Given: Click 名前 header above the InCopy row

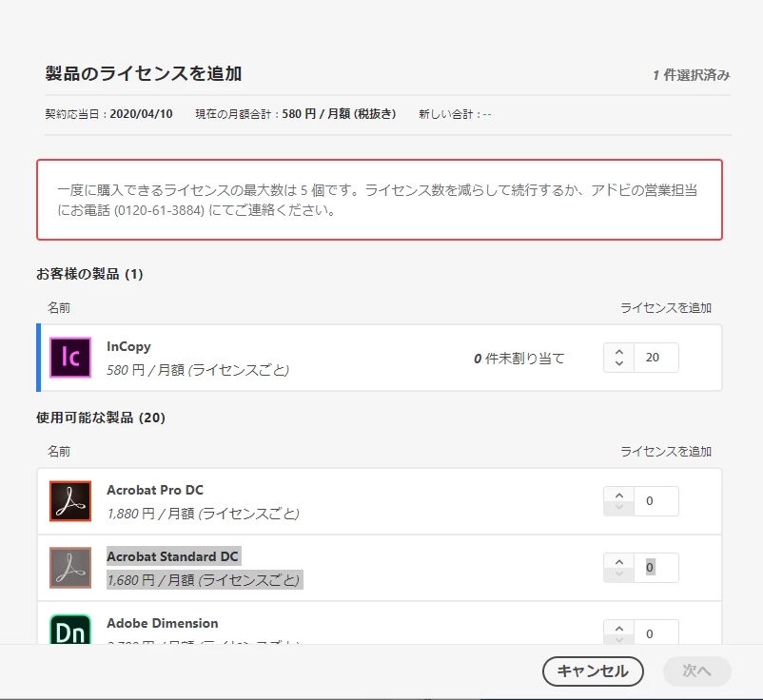Looking at the screenshot, I should pyautogui.click(x=59, y=308).
